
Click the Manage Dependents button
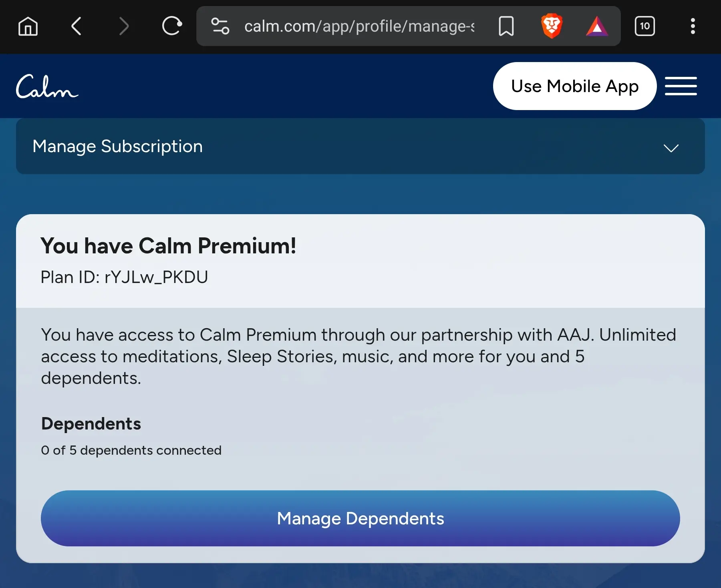pos(360,518)
